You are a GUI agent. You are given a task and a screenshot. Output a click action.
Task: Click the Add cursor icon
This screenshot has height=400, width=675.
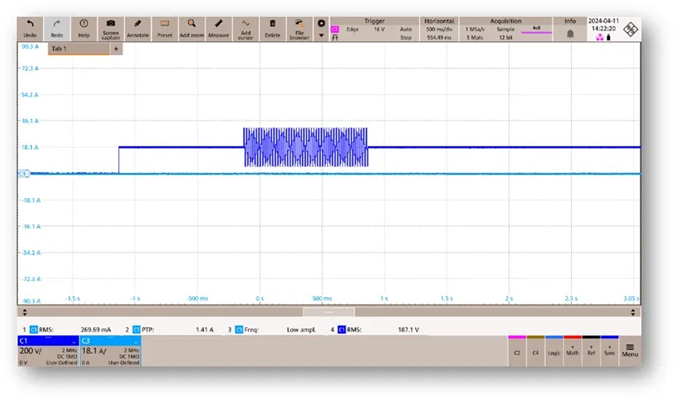[x=246, y=27]
